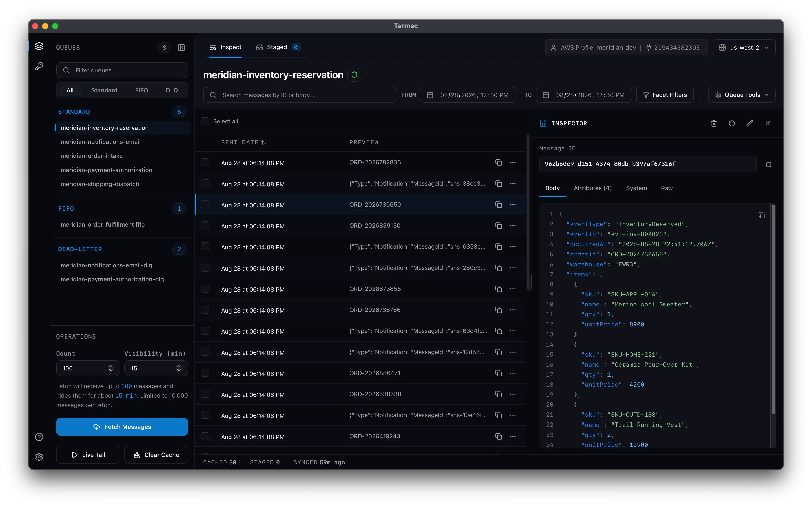Start Live Tail
This screenshot has width=812, height=507.
(x=88, y=455)
